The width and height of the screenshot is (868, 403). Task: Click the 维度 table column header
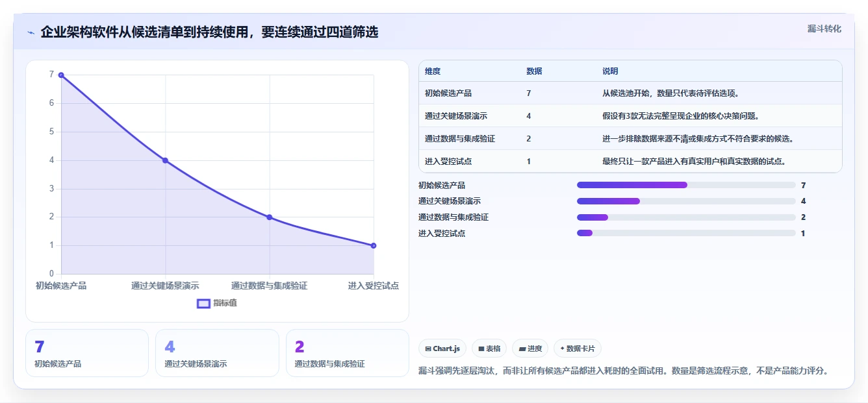[433, 71]
